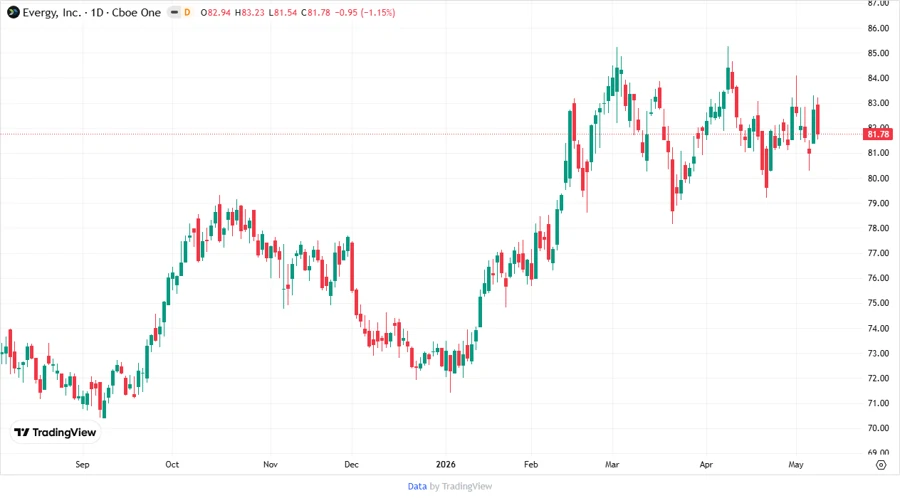Click the 71.00 price axis label
Screen dimensions: 900x498
(878, 403)
